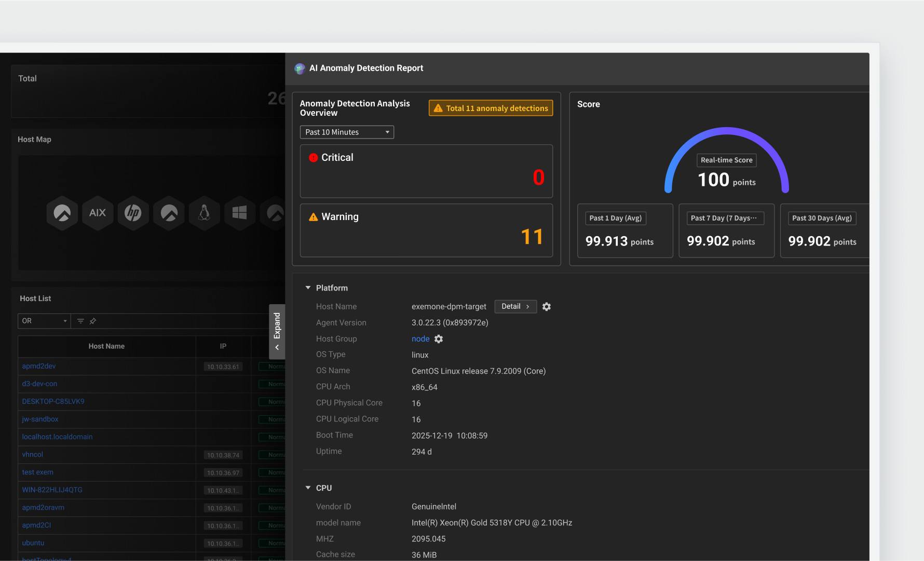Open the OR condition dropdown
Viewport: 924px width, 561px height.
44,321
